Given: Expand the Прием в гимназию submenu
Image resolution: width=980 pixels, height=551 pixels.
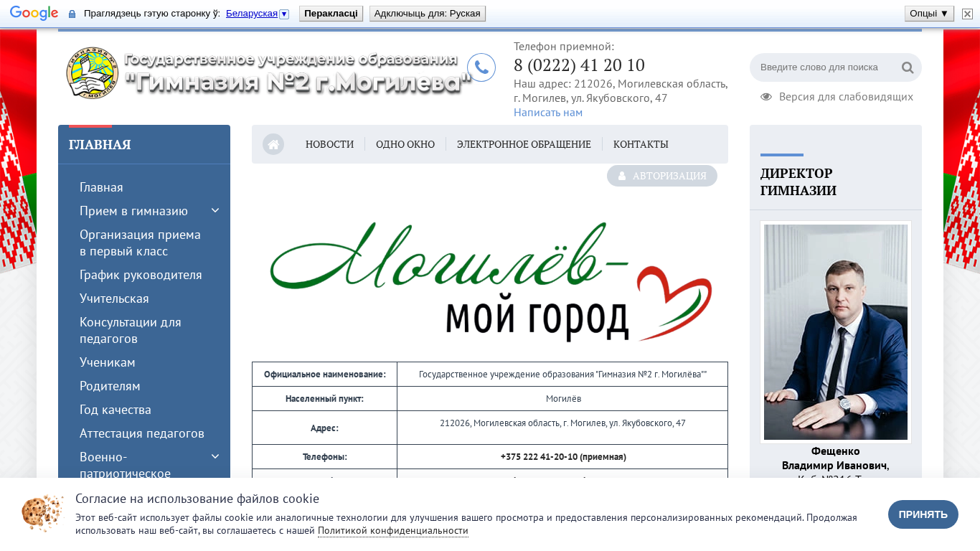Looking at the screenshot, I should click(215, 210).
